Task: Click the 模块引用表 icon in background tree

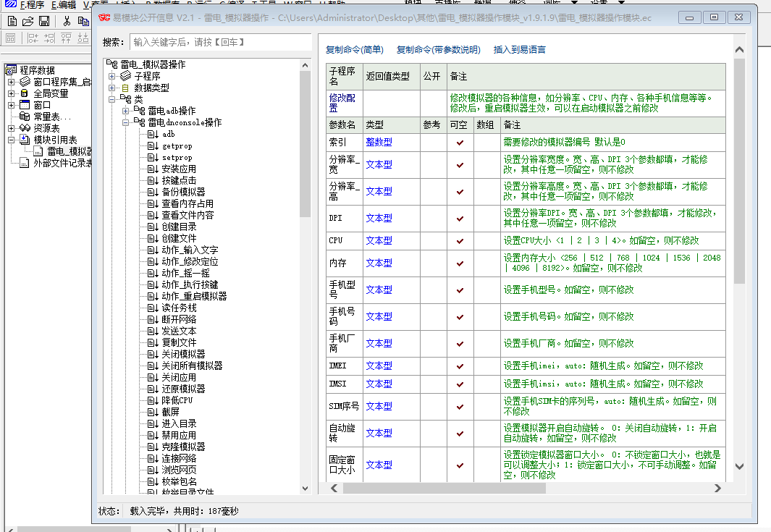Action: point(25,140)
